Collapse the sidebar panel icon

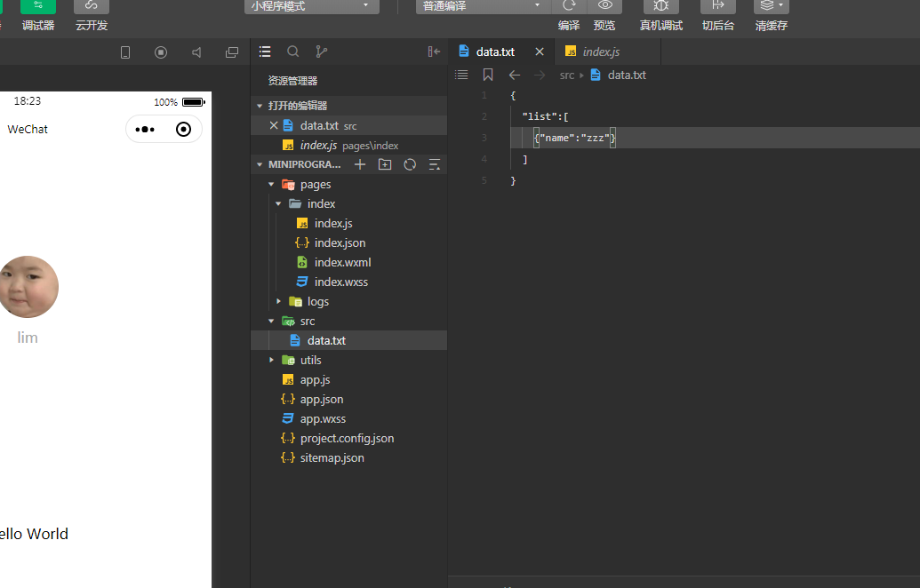point(434,52)
